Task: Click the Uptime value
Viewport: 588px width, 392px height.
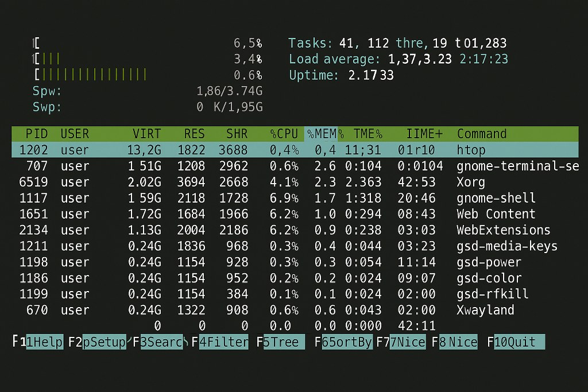Action: tap(371, 75)
